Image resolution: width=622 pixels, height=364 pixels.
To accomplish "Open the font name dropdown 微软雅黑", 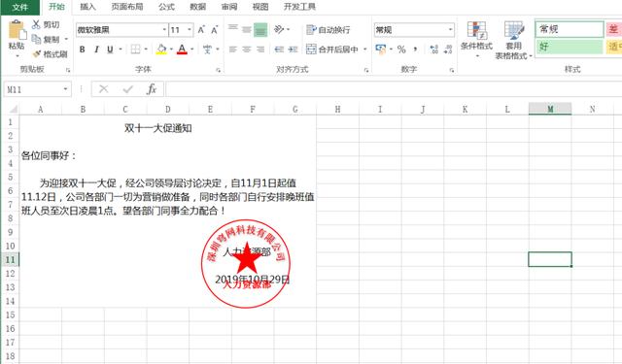I will [164, 30].
